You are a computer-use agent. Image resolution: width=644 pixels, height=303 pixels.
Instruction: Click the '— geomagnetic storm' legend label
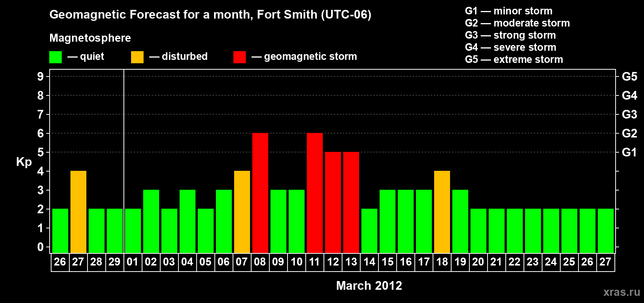(304, 57)
